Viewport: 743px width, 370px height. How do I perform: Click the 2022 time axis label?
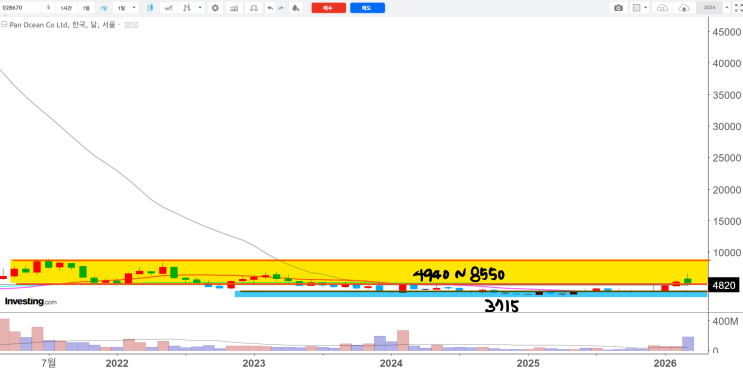coord(117,363)
